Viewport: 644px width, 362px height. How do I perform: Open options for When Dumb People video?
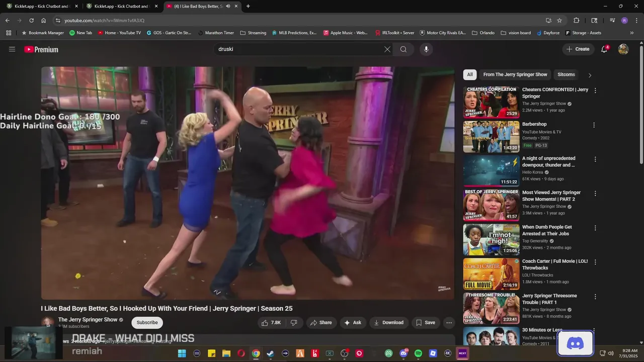click(595, 228)
